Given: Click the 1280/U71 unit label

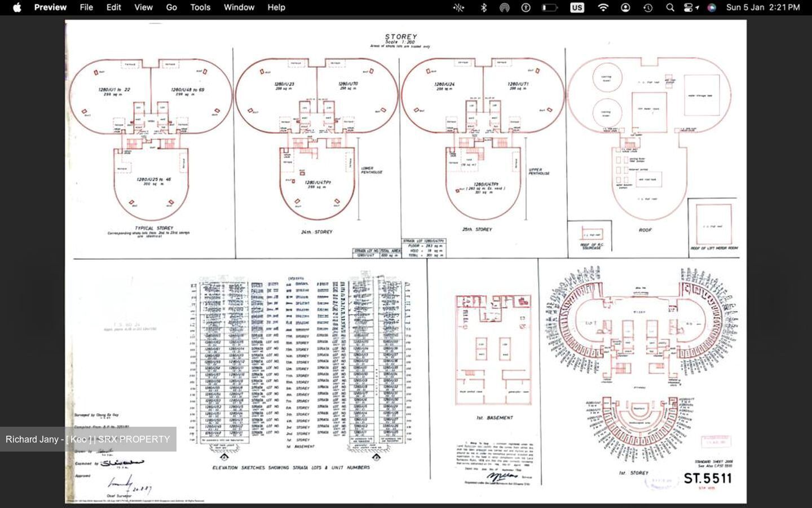Looking at the screenshot, I should pyautogui.click(x=518, y=84).
